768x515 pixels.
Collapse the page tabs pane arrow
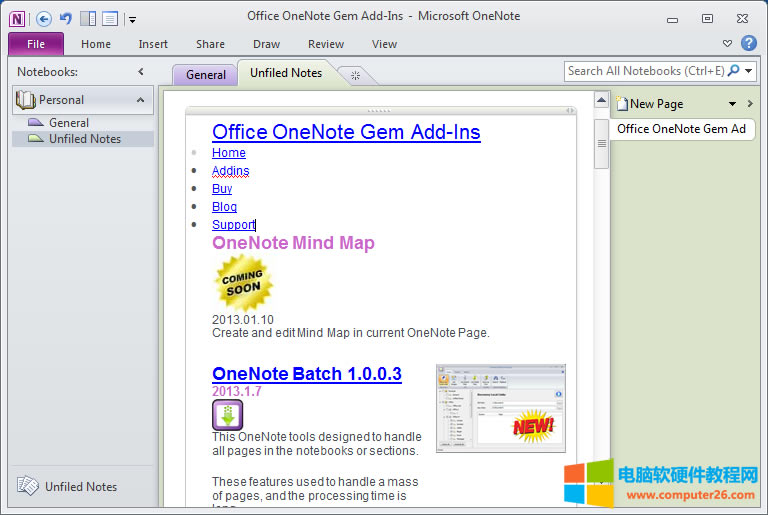pyautogui.click(x=749, y=104)
